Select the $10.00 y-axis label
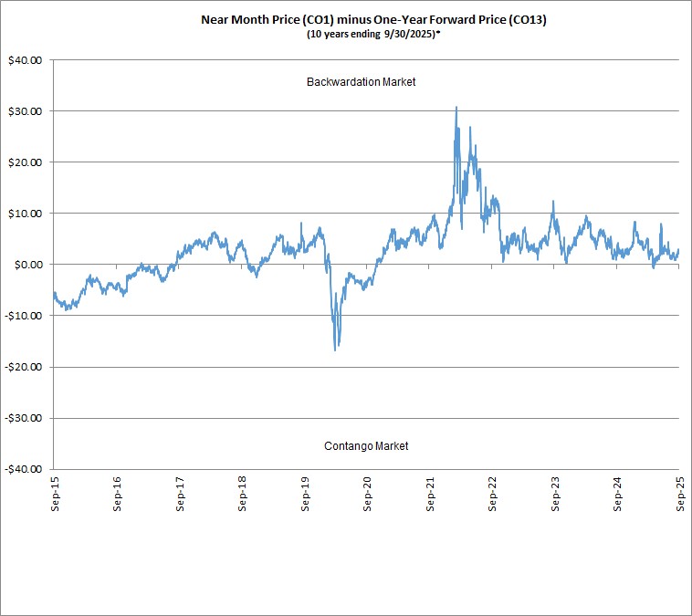Image resolution: width=692 pixels, height=616 pixels. pyautogui.click(x=26, y=214)
